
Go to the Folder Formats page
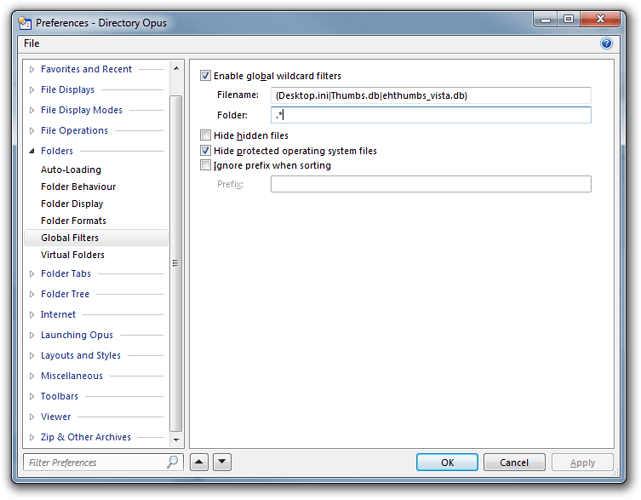pyautogui.click(x=74, y=221)
